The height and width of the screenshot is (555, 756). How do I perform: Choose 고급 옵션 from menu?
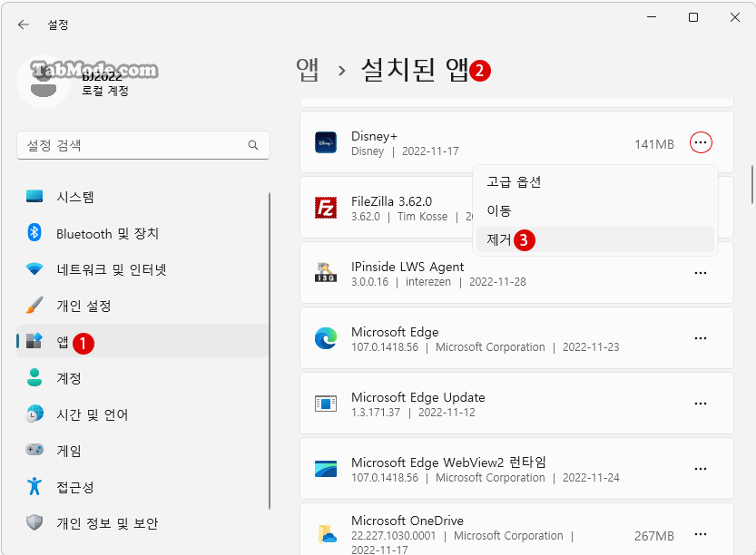coord(595,182)
